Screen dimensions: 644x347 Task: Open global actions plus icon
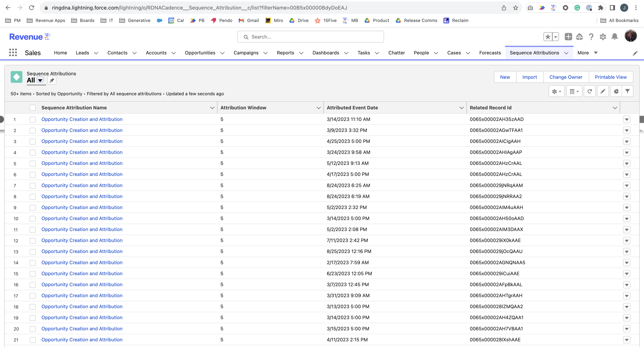pyautogui.click(x=568, y=37)
